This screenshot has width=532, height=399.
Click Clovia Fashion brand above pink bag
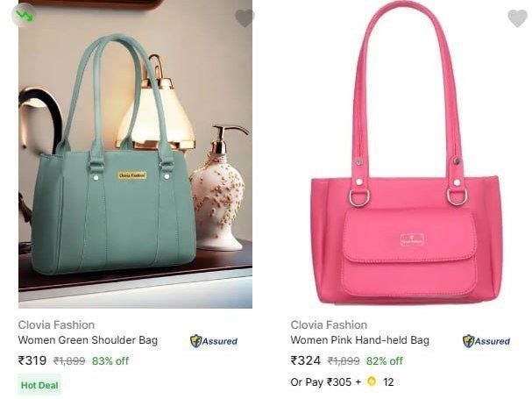(329, 325)
